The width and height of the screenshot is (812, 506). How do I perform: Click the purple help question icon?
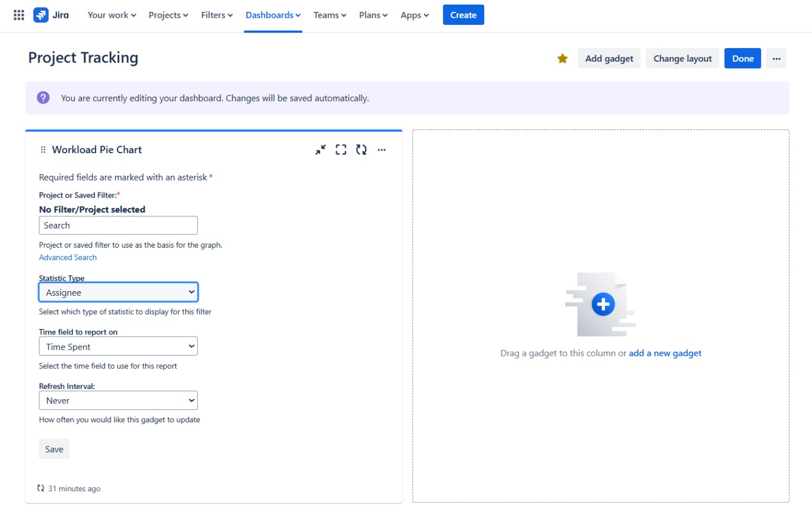tap(43, 98)
